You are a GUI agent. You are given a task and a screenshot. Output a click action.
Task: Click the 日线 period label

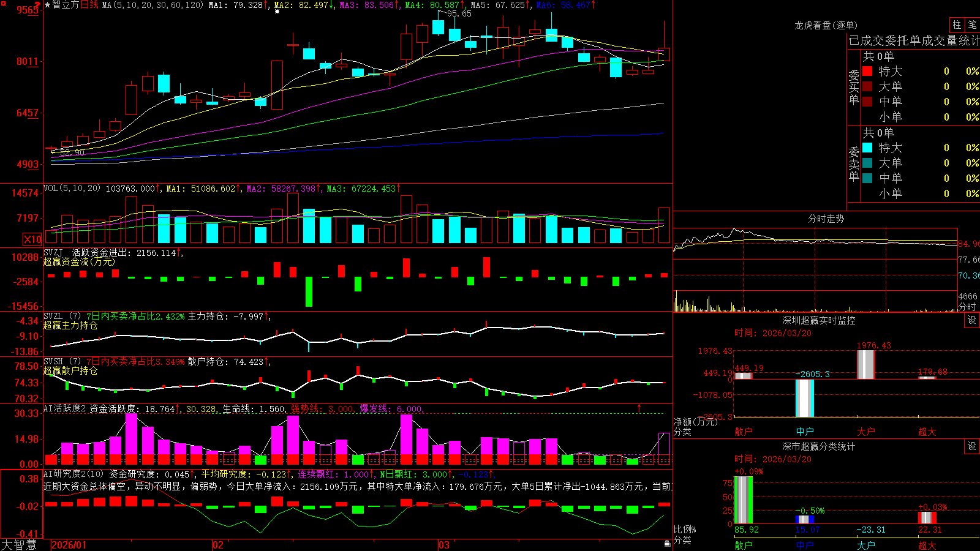click(89, 5)
